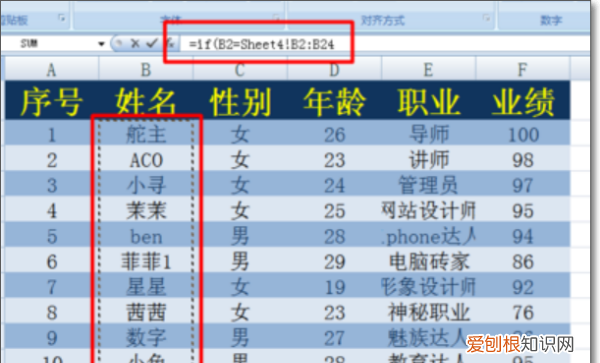
Task: Open clipboard group dialog launcher
Action: 62,17
